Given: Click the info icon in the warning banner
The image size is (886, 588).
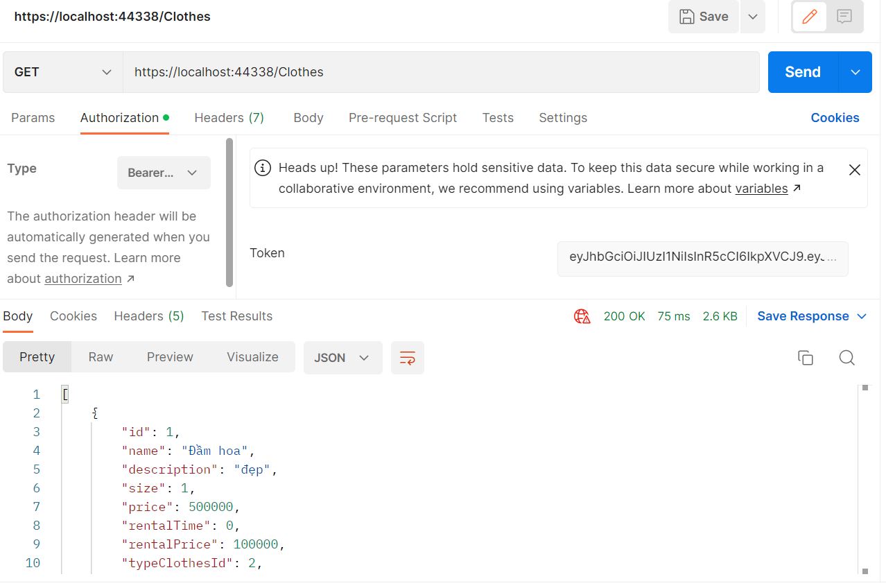Looking at the screenshot, I should 262,167.
